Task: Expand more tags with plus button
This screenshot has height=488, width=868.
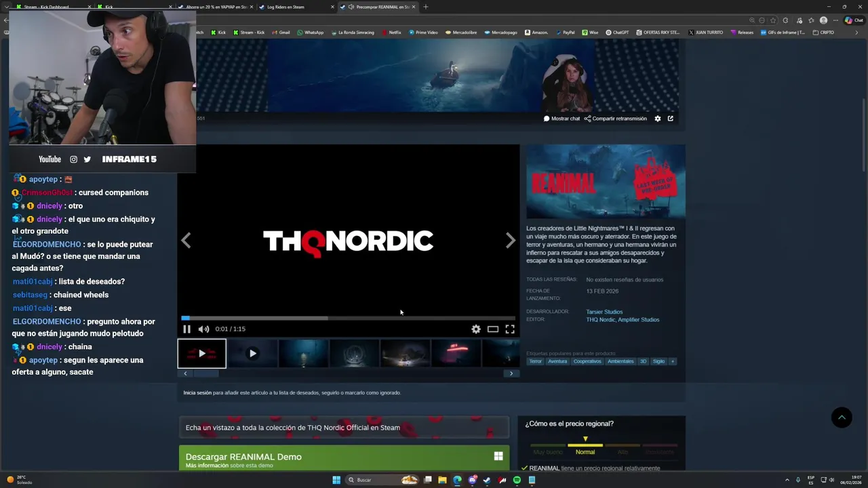Action: [x=673, y=361]
